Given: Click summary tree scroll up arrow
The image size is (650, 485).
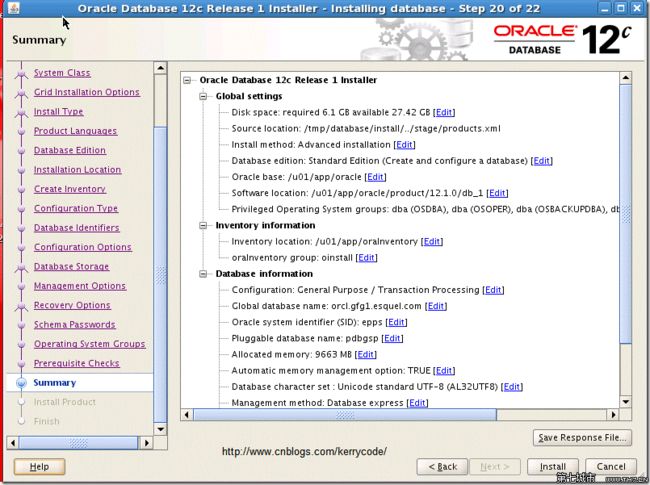Looking at the screenshot, I should pos(626,78).
